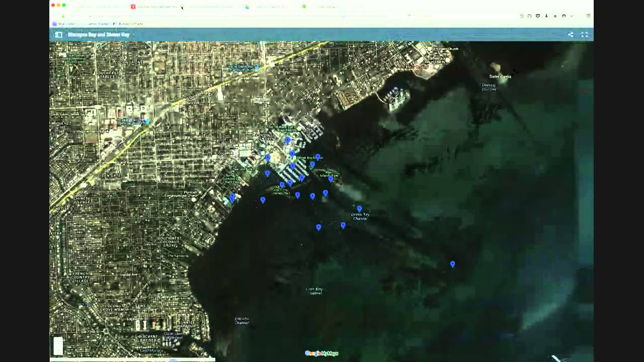This screenshot has width=644, height=362.
Task: Click the COCONUT GROVE MANOR label
Action: pyautogui.click(x=113, y=308)
